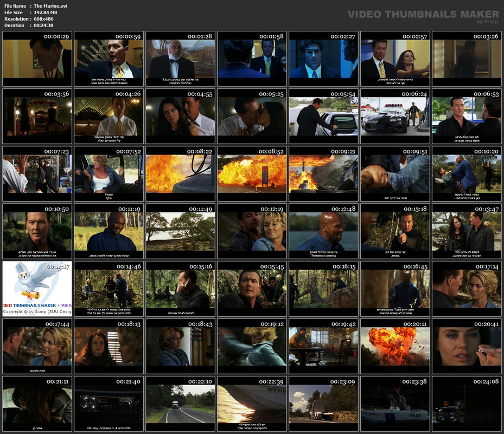
Task: Open the interior frame at 00:19:42
Action: [324, 347]
